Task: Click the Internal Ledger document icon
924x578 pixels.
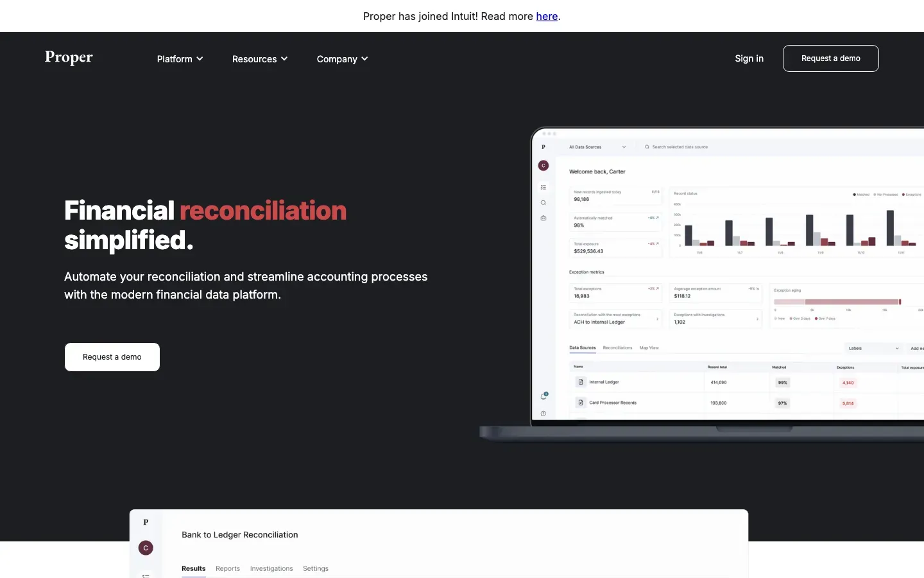Action: 581,382
